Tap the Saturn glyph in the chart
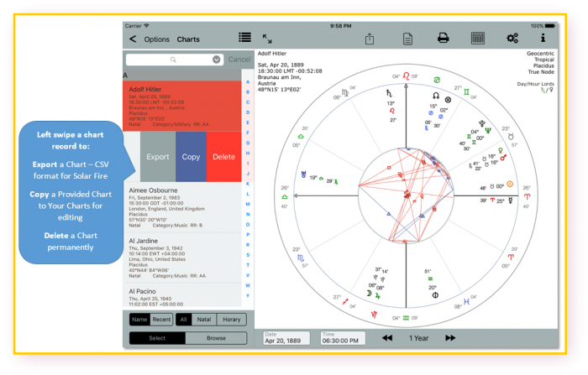 (389, 93)
